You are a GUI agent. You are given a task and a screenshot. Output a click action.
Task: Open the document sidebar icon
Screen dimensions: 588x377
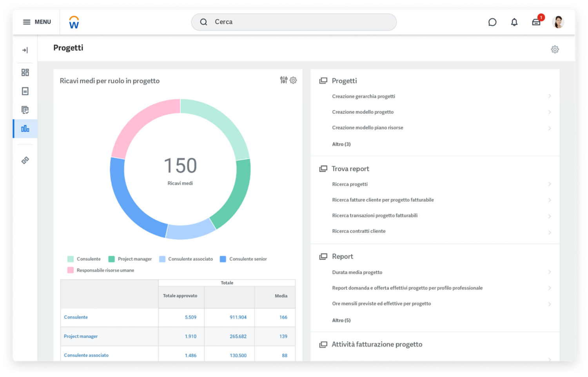(x=25, y=91)
